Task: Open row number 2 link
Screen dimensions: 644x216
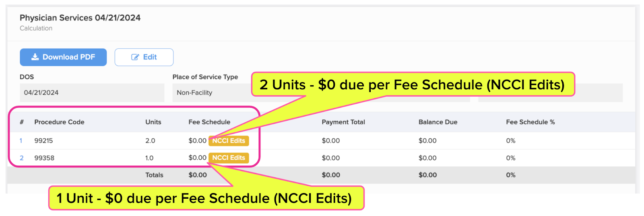Action: (22, 158)
